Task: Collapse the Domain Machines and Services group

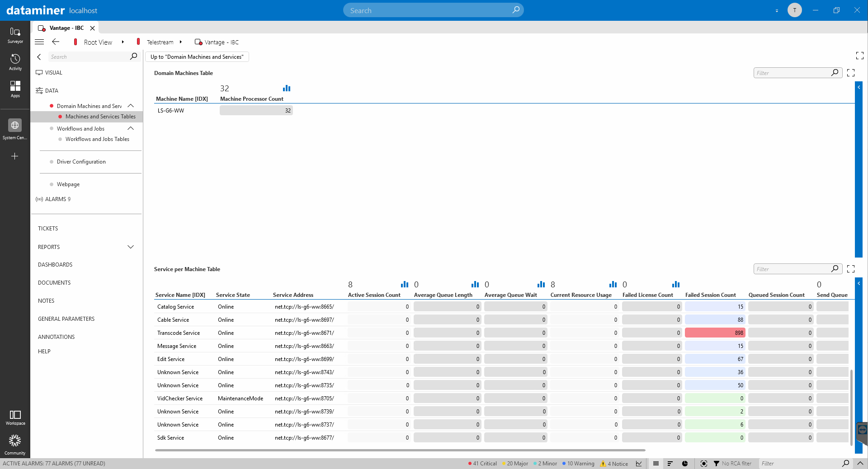Action: pyautogui.click(x=131, y=106)
